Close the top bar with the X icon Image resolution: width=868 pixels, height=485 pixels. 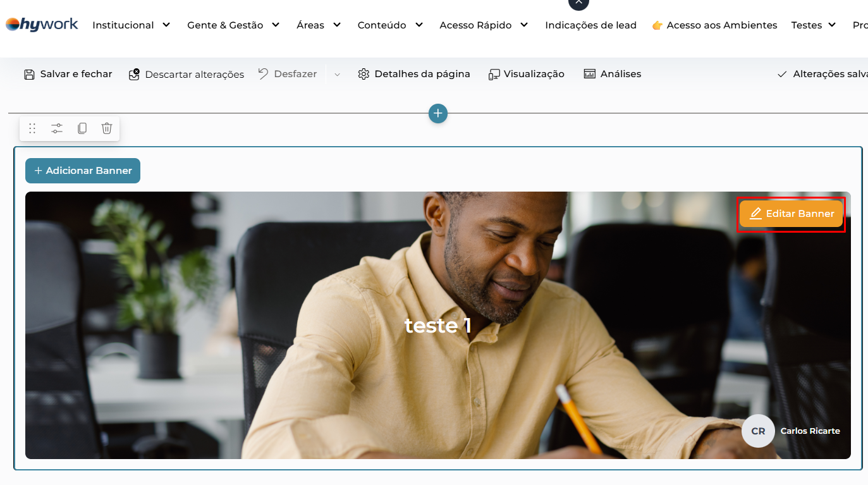click(x=578, y=3)
